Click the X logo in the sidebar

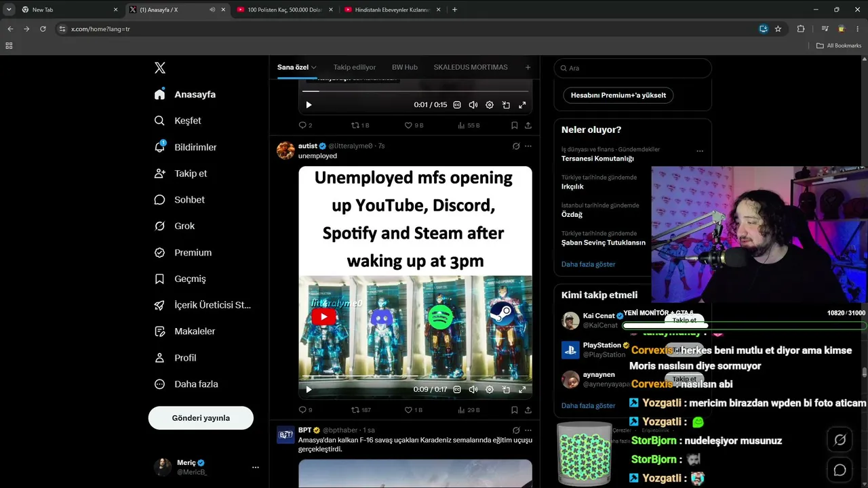(160, 68)
